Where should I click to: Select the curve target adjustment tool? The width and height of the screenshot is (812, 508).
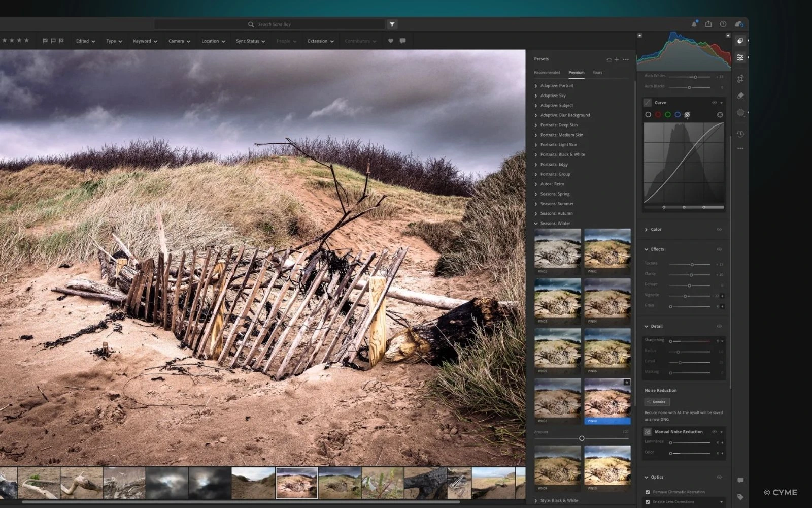[x=720, y=115]
